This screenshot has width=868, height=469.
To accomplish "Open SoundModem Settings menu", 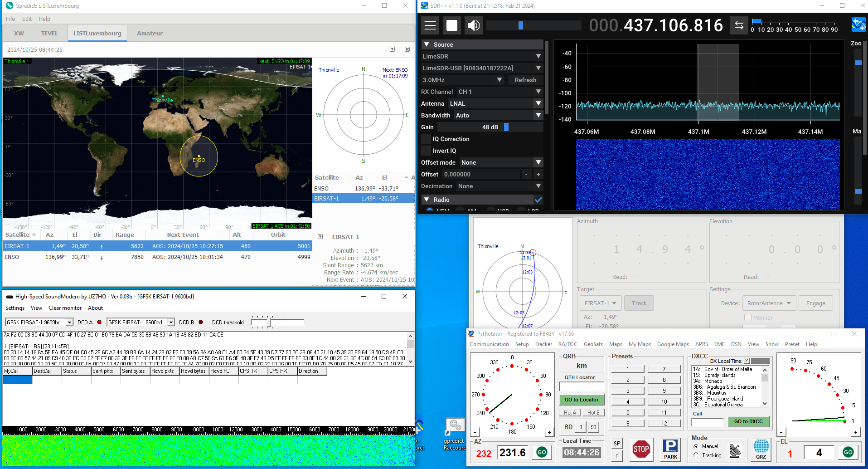I will [15, 308].
